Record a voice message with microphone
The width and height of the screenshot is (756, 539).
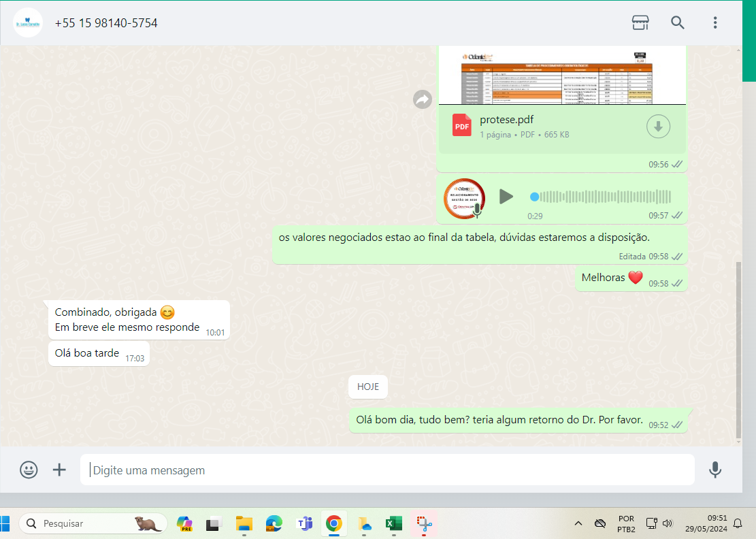(714, 470)
